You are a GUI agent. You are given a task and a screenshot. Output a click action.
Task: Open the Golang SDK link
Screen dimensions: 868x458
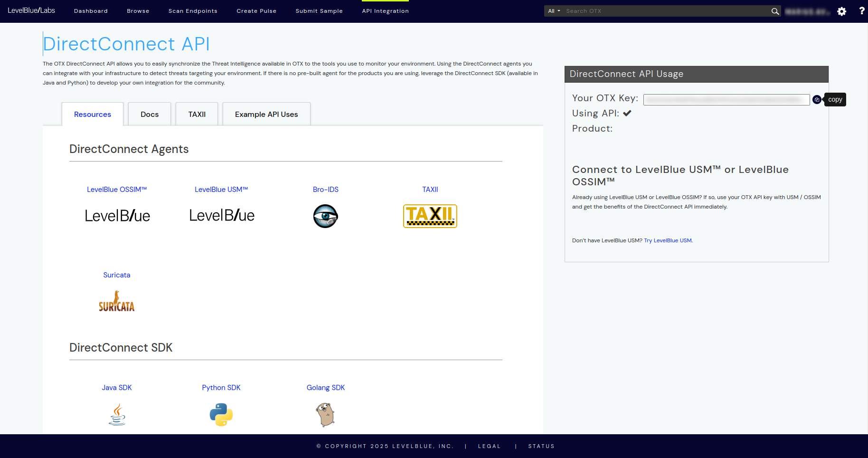click(326, 388)
